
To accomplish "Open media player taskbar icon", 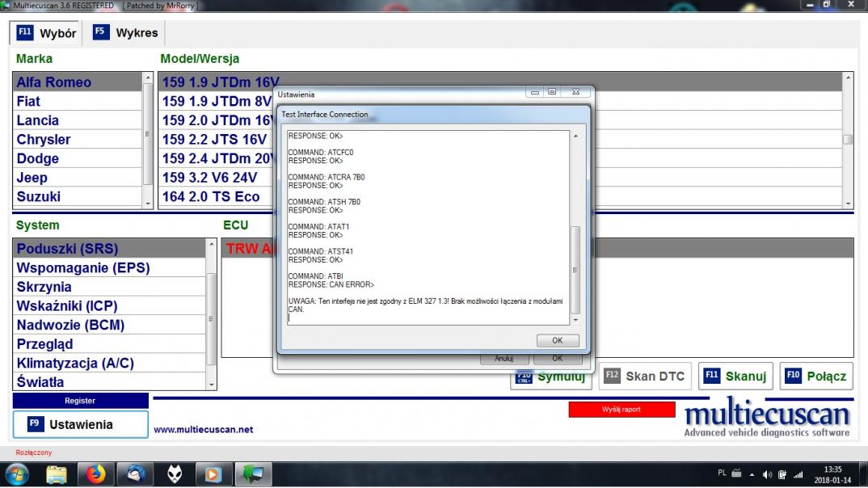I will 213,475.
